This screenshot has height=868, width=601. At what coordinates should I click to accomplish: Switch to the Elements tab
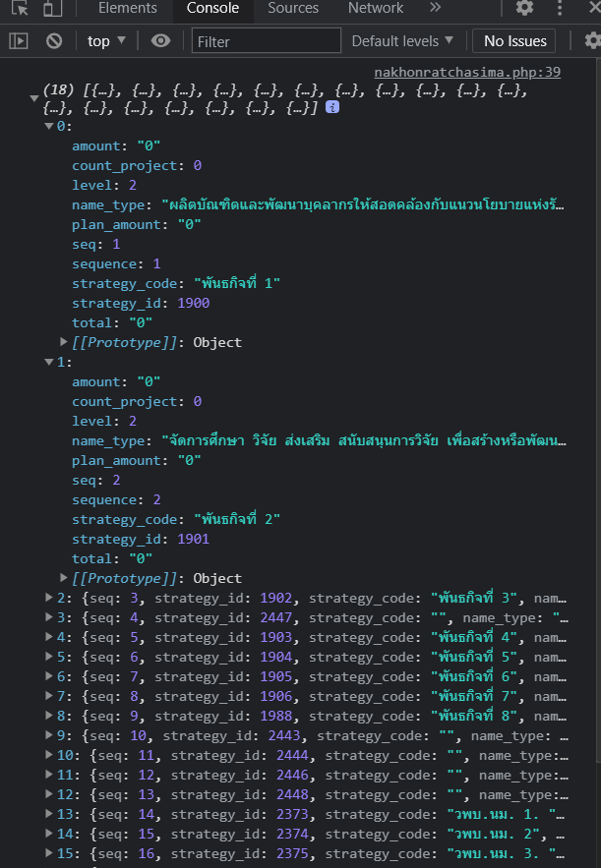[127, 8]
